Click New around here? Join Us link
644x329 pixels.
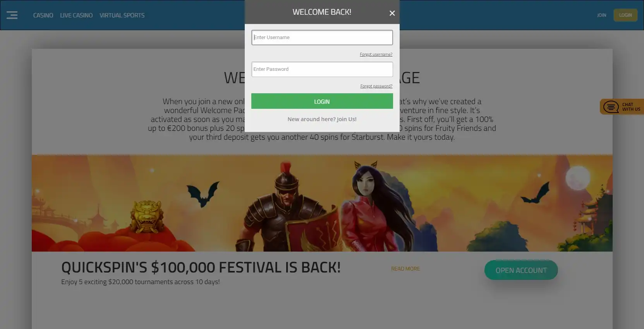click(322, 119)
